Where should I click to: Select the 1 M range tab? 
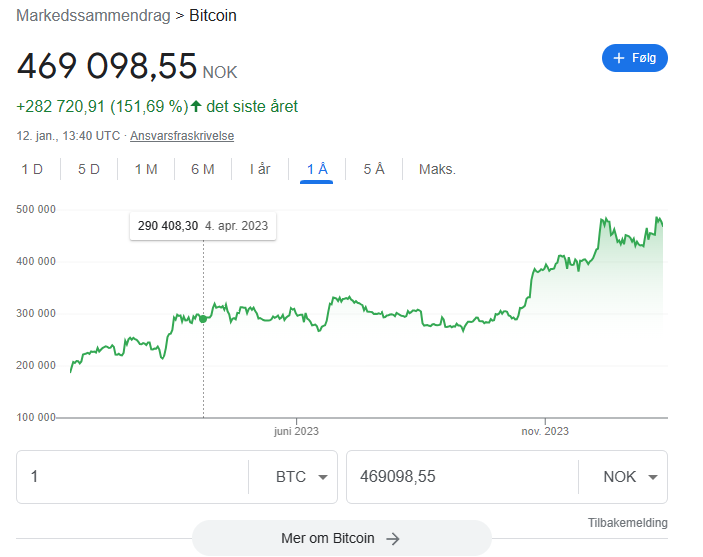point(146,169)
